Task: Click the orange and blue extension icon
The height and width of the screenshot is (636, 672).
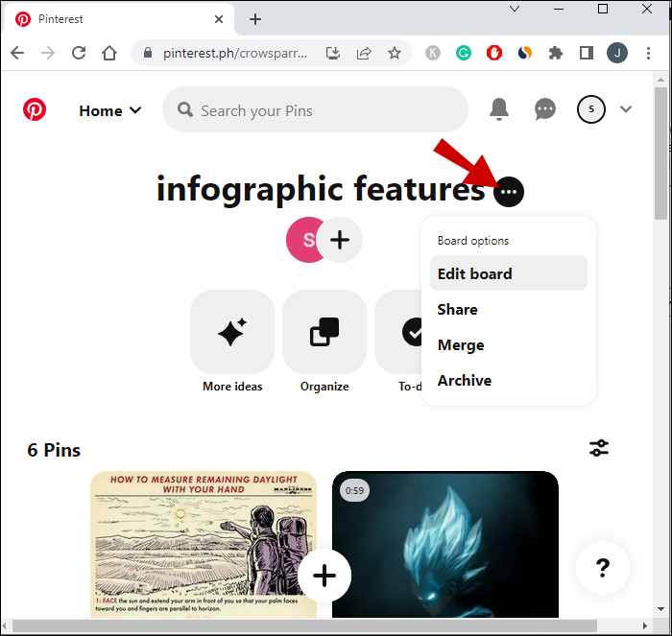Action: [525, 53]
